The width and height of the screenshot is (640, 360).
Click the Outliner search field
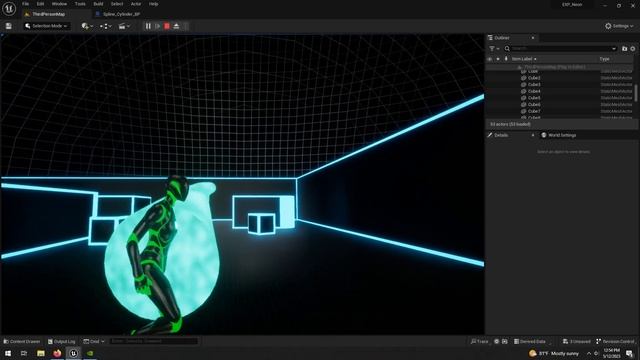tap(560, 49)
